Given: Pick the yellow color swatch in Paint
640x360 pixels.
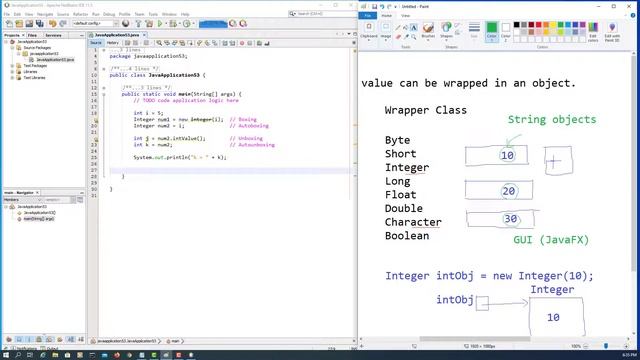Looking at the screenshot, I should pyautogui.click(x=553, y=25).
